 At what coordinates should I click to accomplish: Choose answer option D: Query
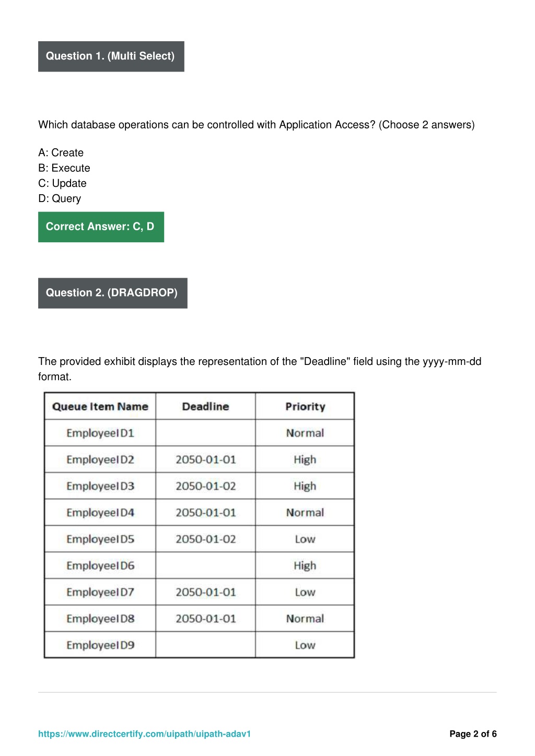[60, 198]
